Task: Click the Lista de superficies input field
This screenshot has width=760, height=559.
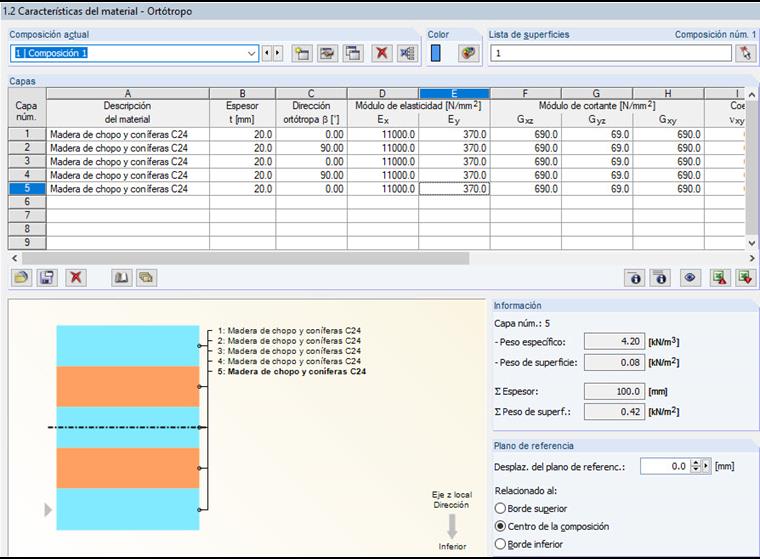Action: 610,53
